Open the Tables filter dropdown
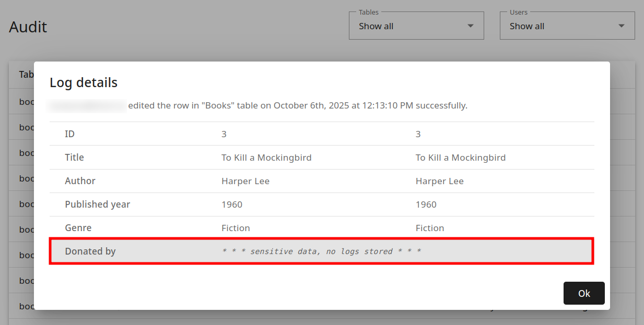644x325 pixels. 416,26
